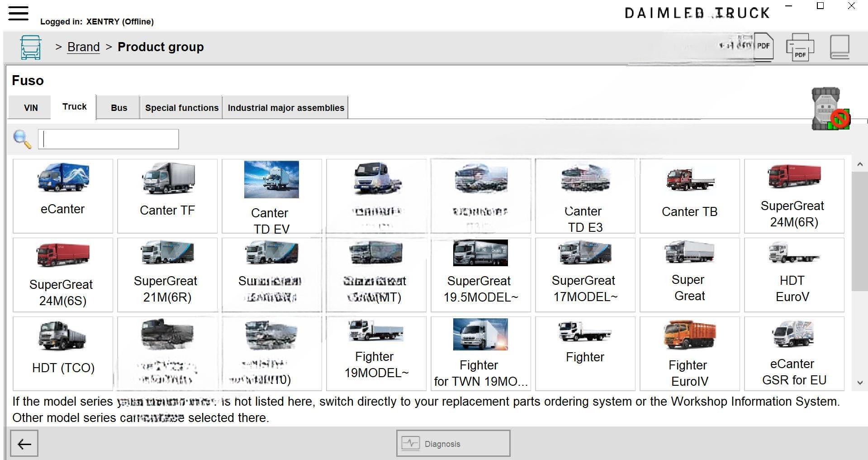Click the 'Fuso' brand heading
The image size is (868, 460).
28,81
